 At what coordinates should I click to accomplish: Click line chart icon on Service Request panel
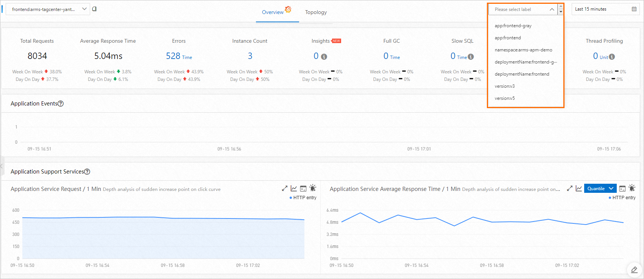(294, 188)
